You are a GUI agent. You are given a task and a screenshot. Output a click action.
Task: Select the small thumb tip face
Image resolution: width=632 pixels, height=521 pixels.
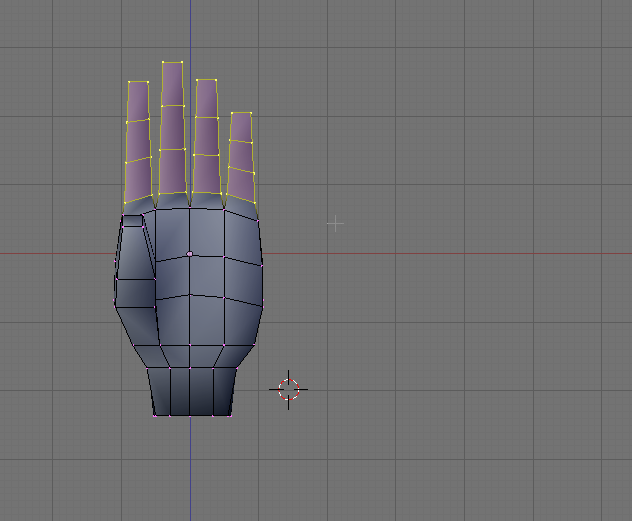(133, 221)
